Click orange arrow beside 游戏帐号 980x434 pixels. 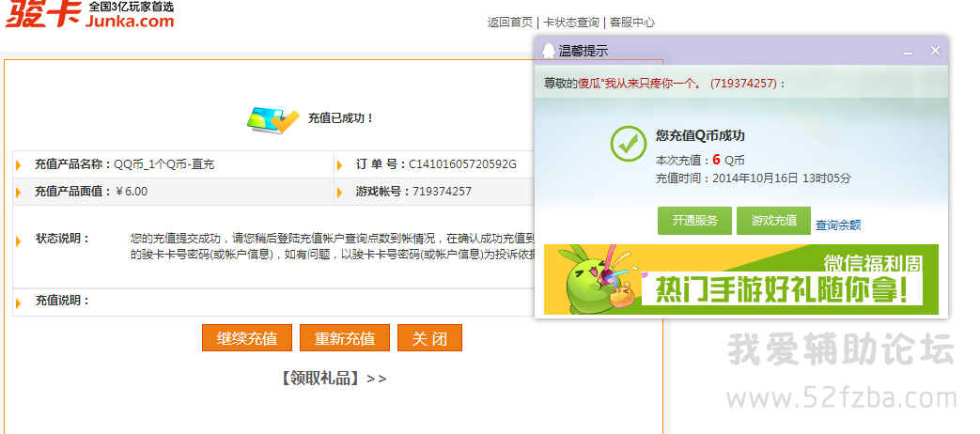coord(340,193)
